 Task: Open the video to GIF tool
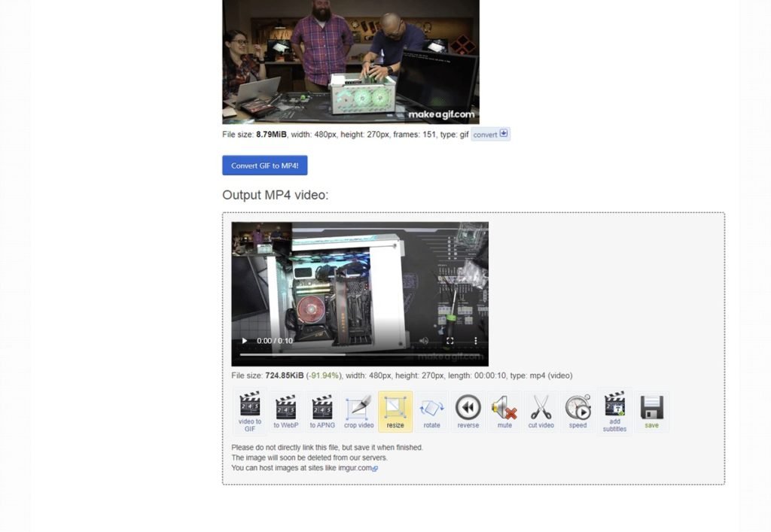tap(249, 412)
